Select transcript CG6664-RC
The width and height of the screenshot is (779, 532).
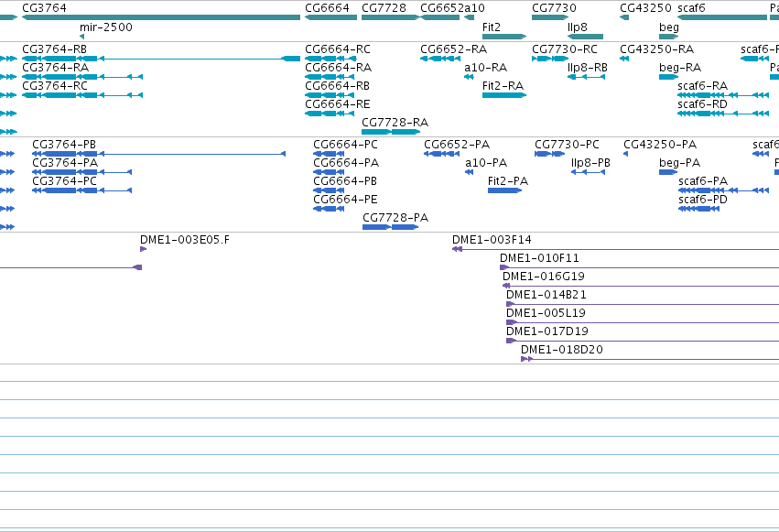click(330, 59)
